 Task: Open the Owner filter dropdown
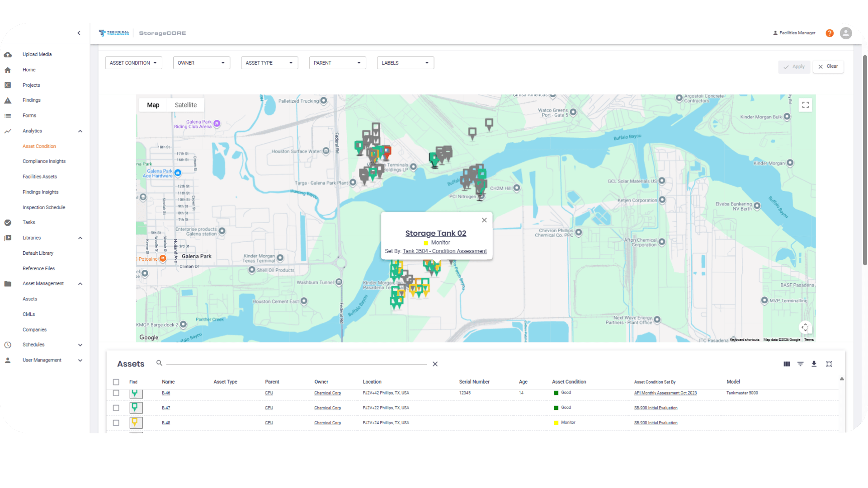point(202,63)
